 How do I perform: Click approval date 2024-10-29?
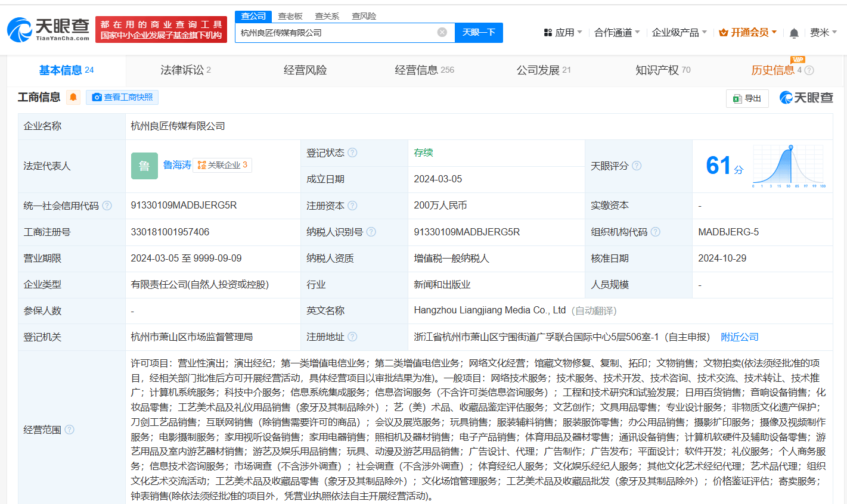pyautogui.click(x=722, y=258)
